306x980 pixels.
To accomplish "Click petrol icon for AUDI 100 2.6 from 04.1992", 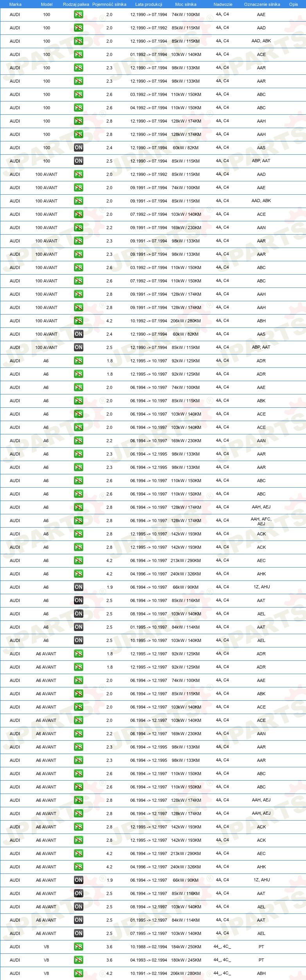I will 78,108.
